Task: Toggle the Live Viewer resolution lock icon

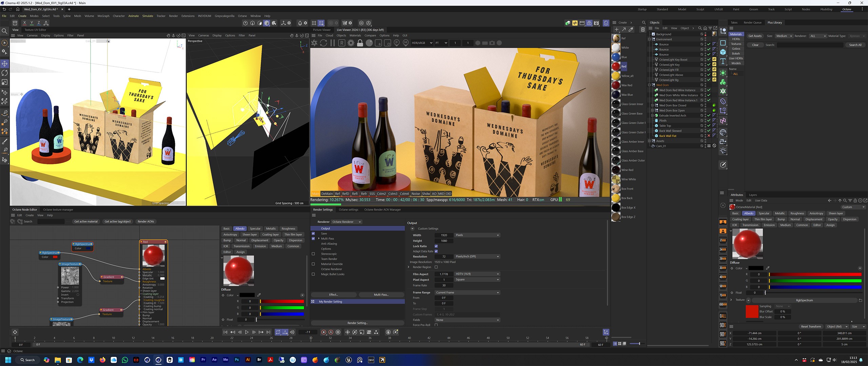Action: click(360, 43)
